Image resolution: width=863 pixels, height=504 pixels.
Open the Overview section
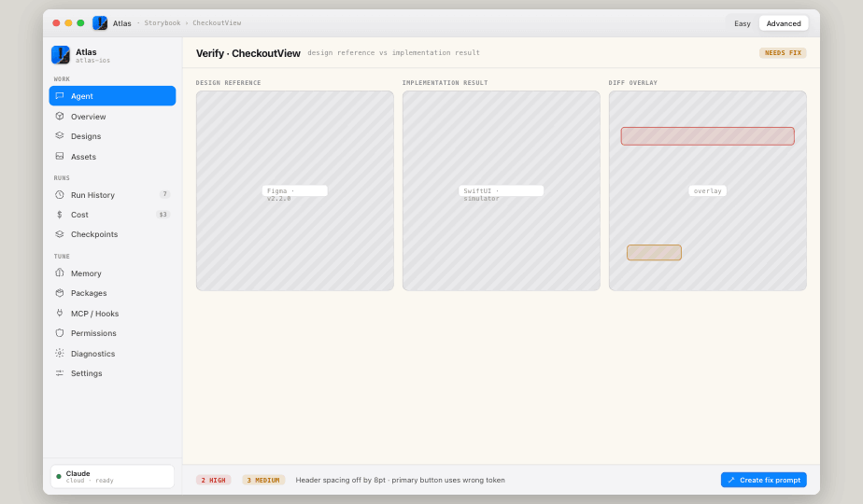tap(112, 116)
